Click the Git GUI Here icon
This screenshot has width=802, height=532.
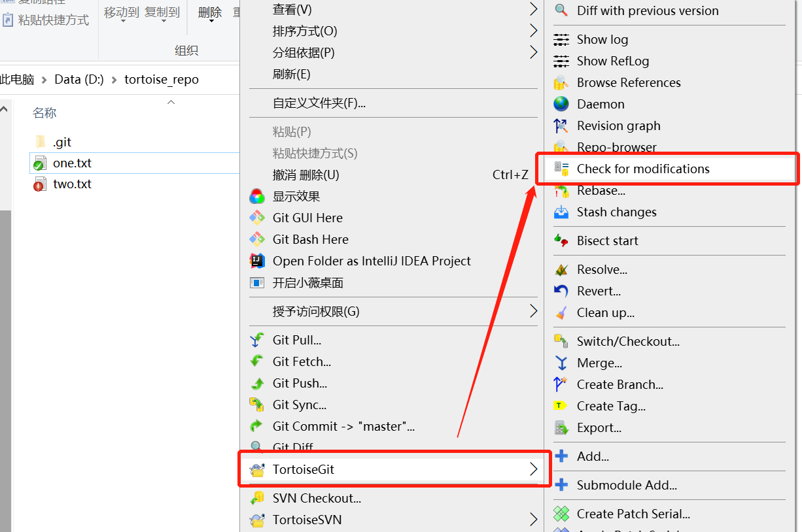(x=257, y=218)
